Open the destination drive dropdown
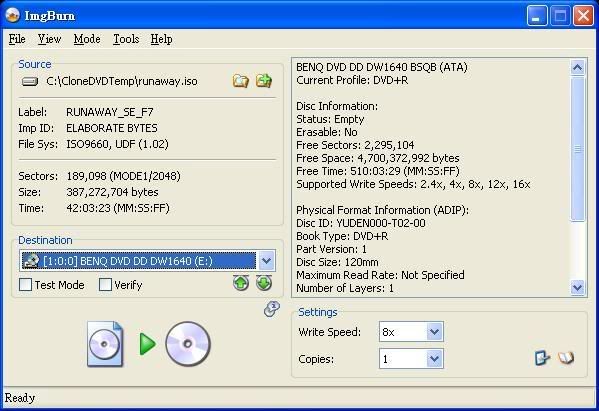Image resolution: width=599 pixels, height=411 pixels. coord(266,261)
